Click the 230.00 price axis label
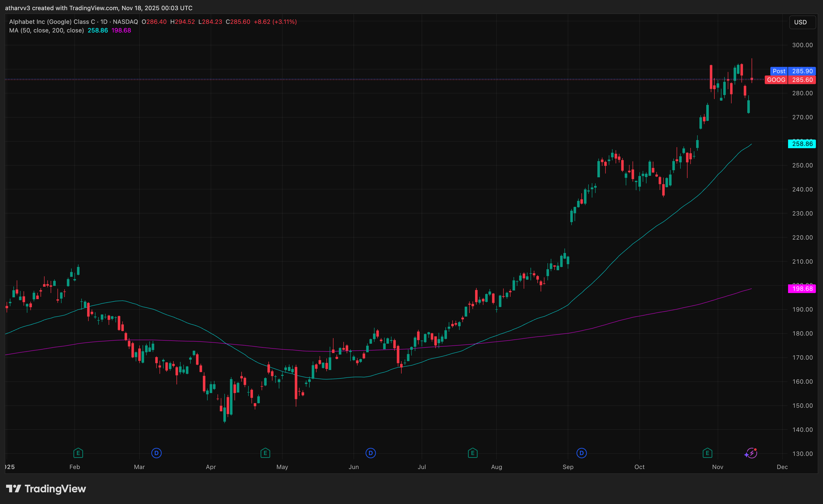 [x=803, y=213]
